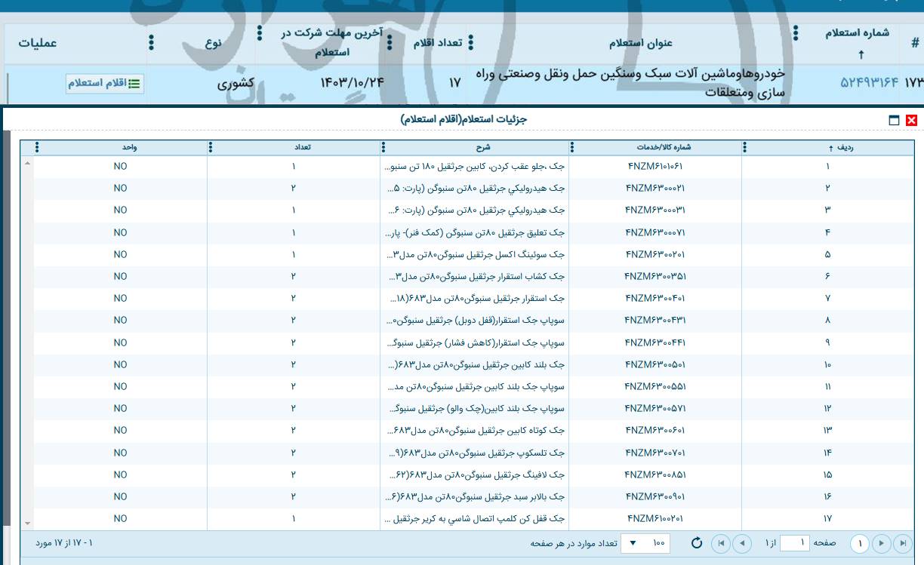The width and height of the screenshot is (924, 565).
Task: Open the تعداد column options menu
Action: pos(210,147)
